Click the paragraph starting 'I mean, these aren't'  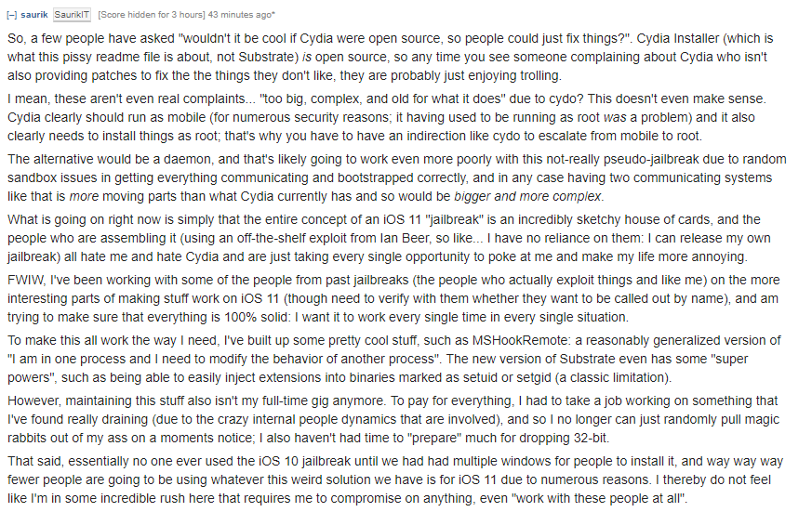click(x=387, y=117)
